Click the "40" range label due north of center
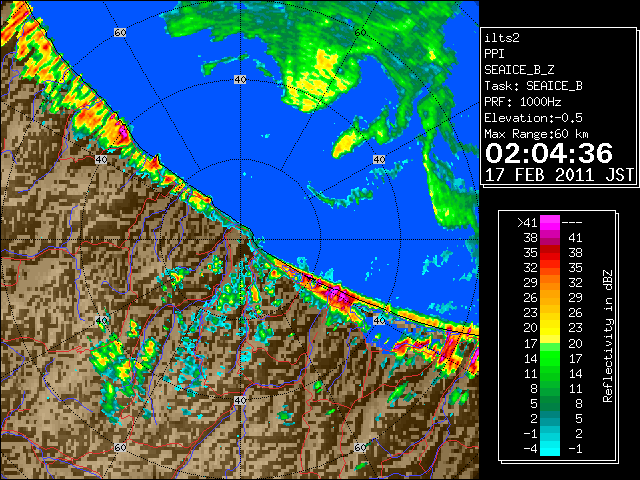This screenshot has width=640, height=480. [240, 80]
